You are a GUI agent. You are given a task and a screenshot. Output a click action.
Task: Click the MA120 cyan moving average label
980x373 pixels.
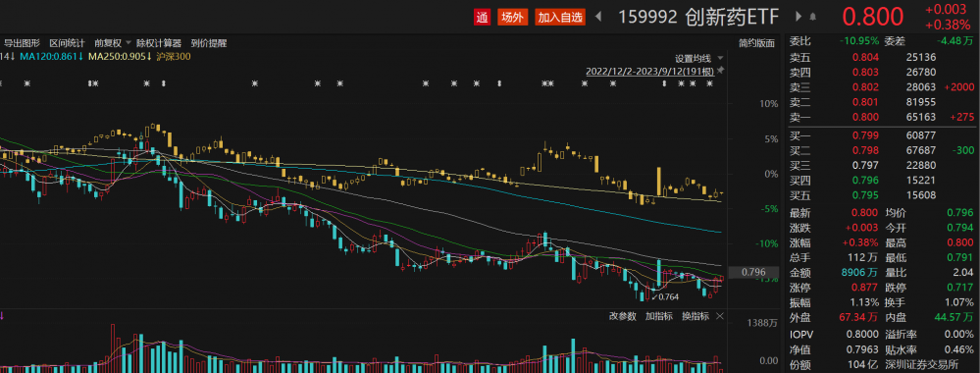tap(51, 56)
